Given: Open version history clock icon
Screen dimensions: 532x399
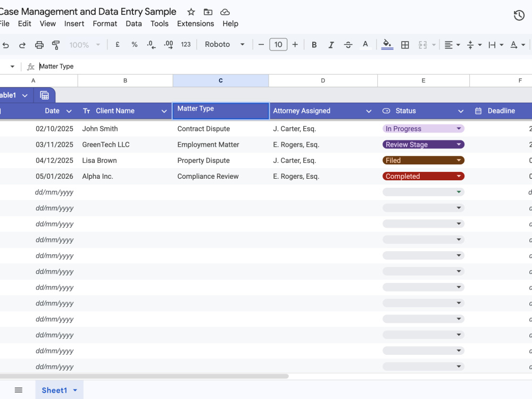Looking at the screenshot, I should [519, 15].
